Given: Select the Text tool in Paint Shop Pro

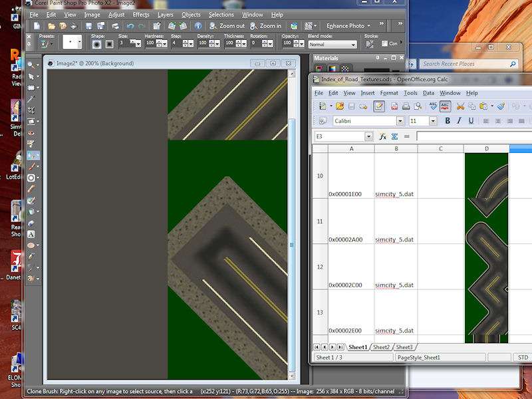Looking at the screenshot, I should tap(31, 235).
